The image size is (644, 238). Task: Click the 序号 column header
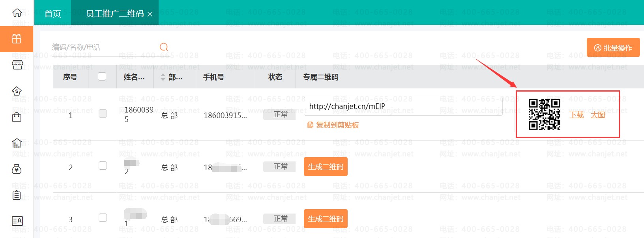click(x=70, y=77)
